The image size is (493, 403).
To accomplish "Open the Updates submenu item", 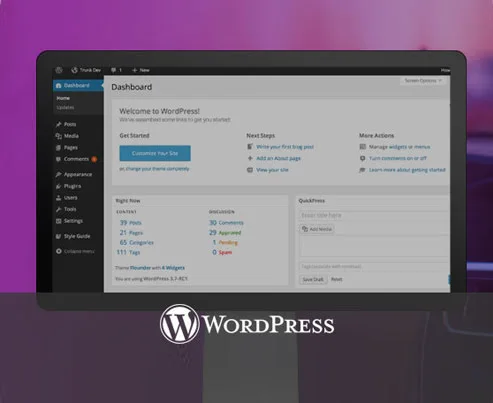I will 65,107.
